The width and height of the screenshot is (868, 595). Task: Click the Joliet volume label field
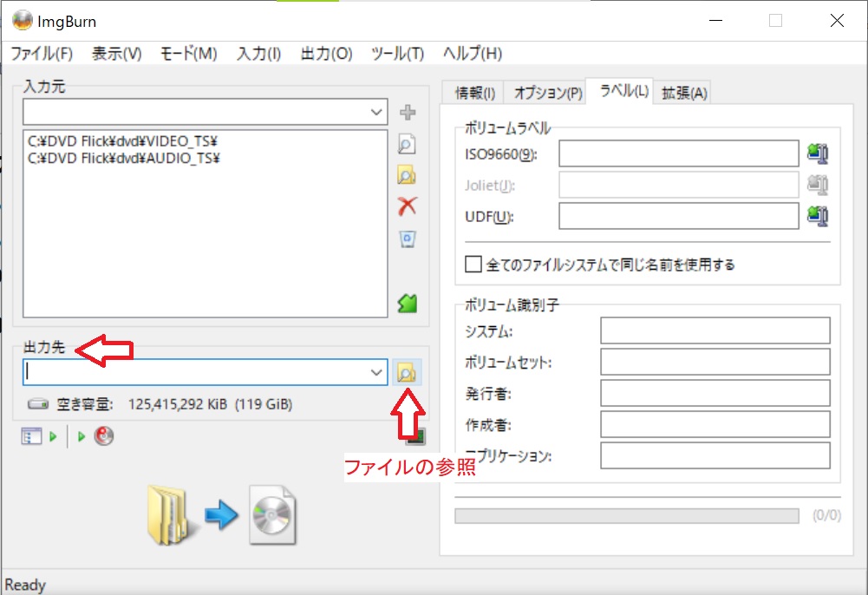(679, 185)
